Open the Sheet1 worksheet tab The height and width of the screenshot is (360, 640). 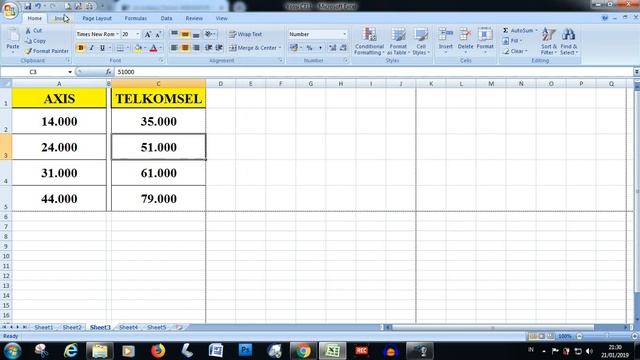[43, 327]
